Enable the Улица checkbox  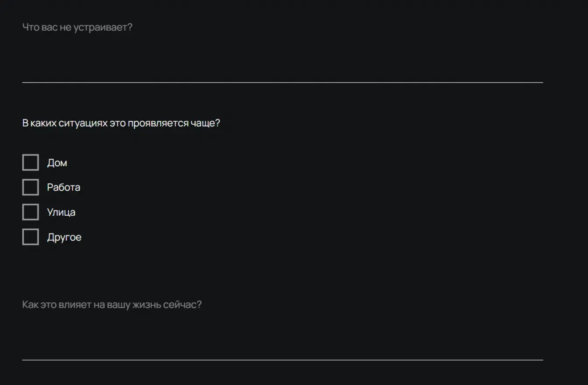pyautogui.click(x=31, y=212)
